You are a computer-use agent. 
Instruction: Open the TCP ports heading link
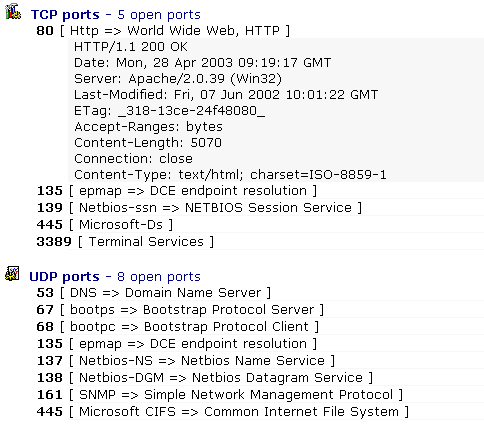pyautogui.click(x=116, y=15)
